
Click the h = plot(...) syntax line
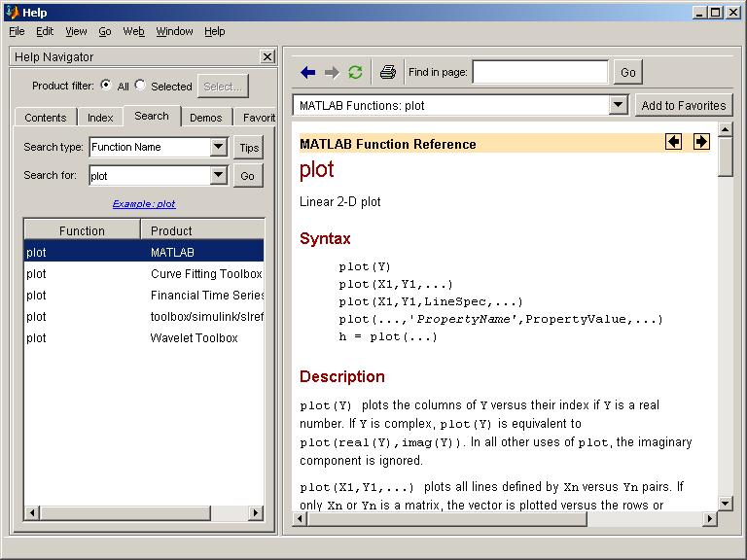[x=388, y=336]
